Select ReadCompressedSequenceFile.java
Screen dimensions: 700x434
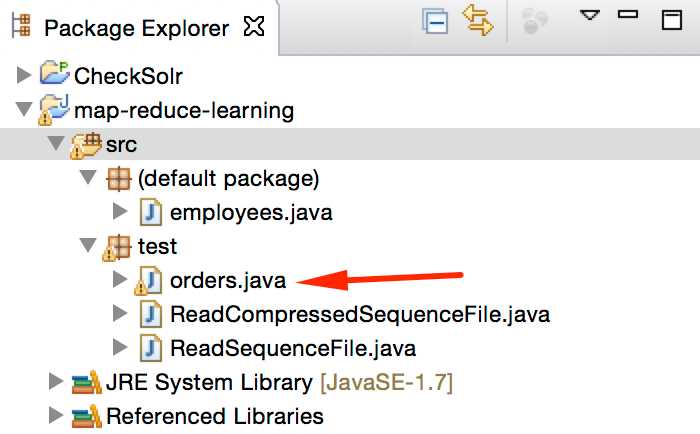pyautogui.click(x=360, y=314)
